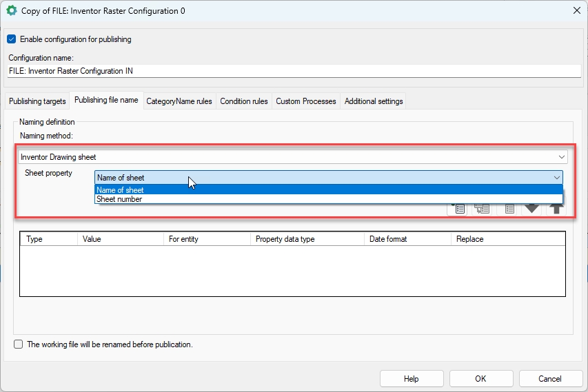The height and width of the screenshot is (392, 588).
Task: Click the Configuration name text field
Action: (x=293, y=70)
